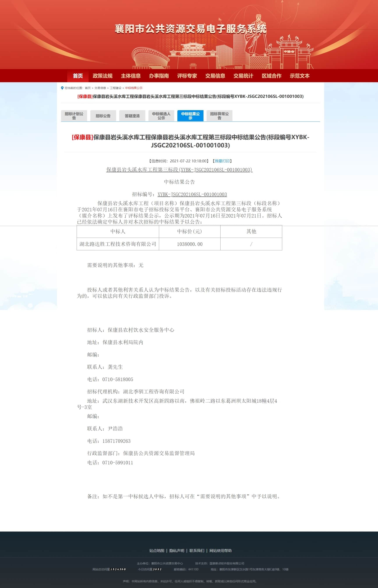Go to 主体信息 in navigation bar

[131, 76]
